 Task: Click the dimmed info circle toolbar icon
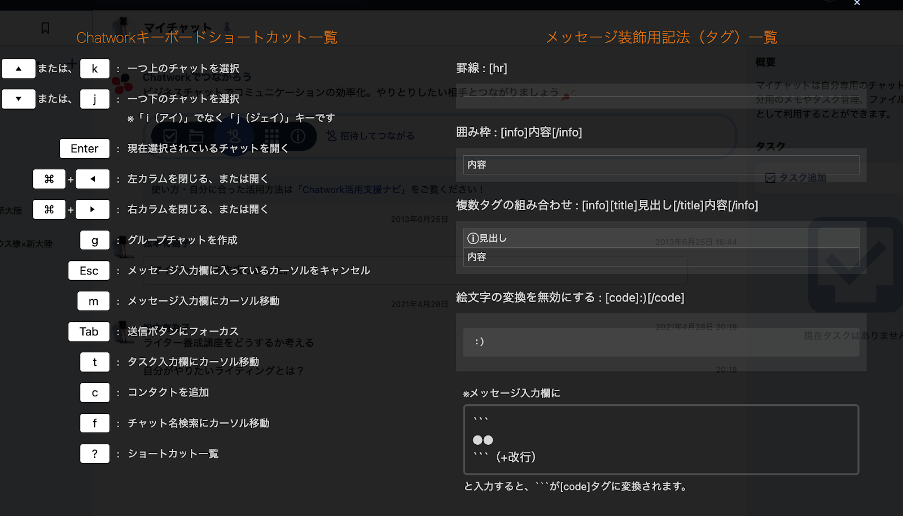point(298,136)
